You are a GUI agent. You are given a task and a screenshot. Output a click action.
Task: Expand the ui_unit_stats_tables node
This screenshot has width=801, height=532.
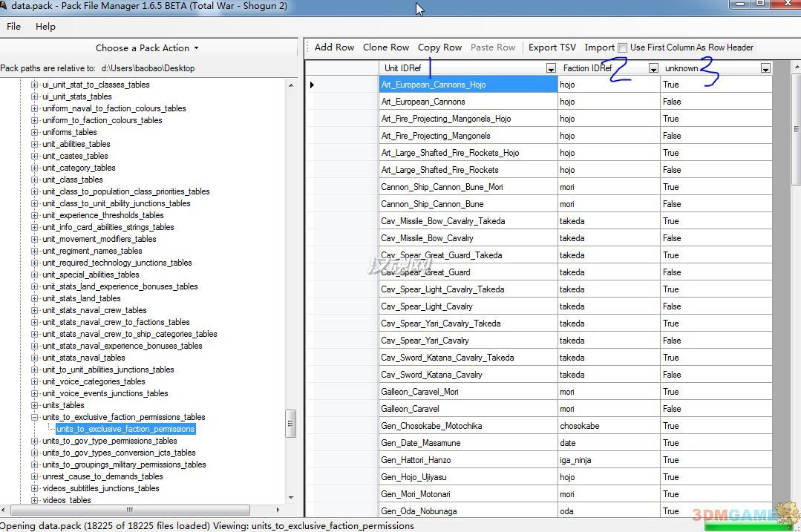click(x=34, y=96)
